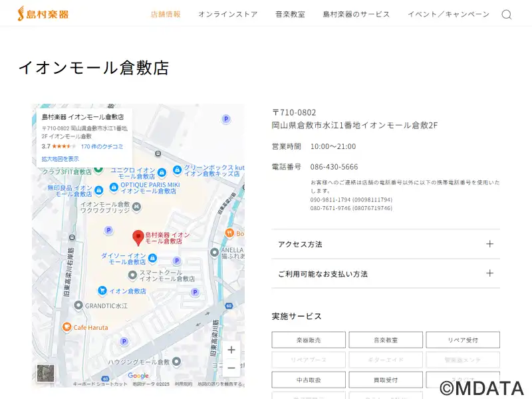Image resolution: width=532 pixels, height=399 pixels.
Task: Click the 無印良品 shop marker icon
Action: [98, 190]
